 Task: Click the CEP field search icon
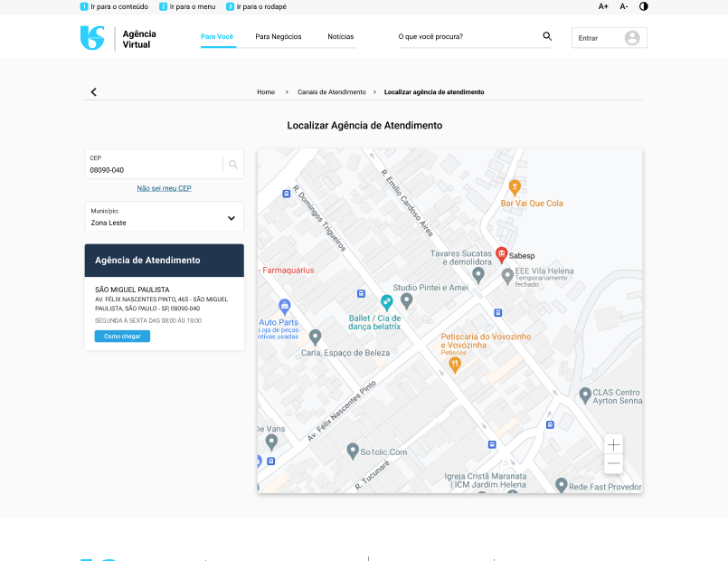(x=233, y=165)
